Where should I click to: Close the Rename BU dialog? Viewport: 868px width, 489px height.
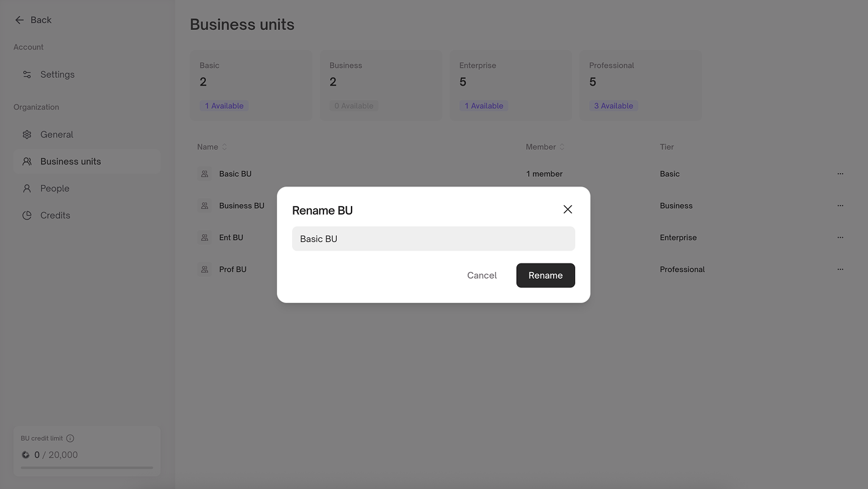coord(567,210)
